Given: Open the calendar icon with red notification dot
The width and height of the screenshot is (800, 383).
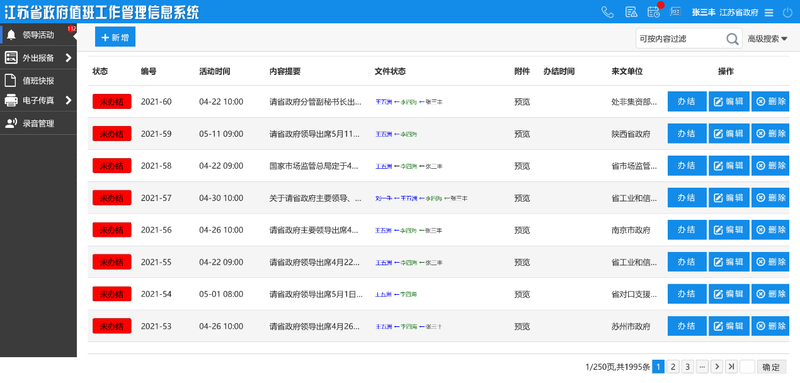Looking at the screenshot, I should click(x=654, y=11).
